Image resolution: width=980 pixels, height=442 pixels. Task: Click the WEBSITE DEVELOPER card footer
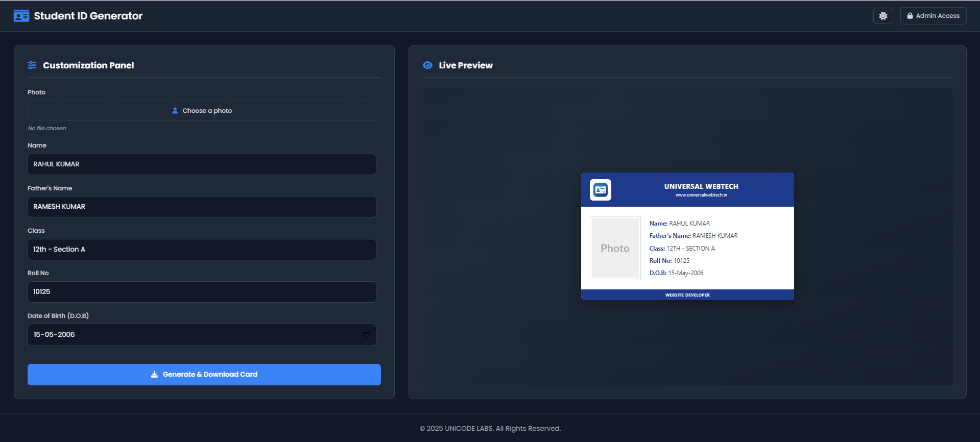687,295
